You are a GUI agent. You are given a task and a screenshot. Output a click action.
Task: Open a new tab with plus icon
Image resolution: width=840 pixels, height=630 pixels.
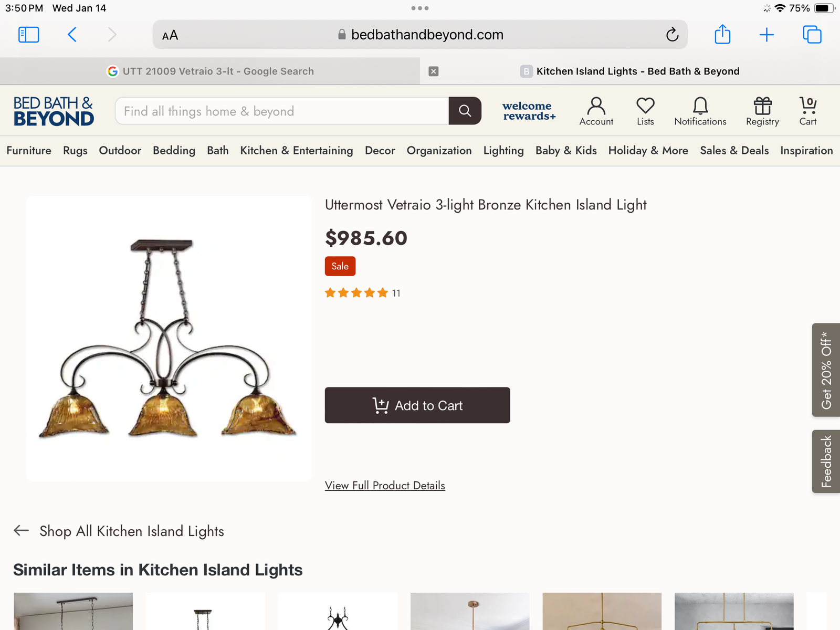click(x=766, y=35)
